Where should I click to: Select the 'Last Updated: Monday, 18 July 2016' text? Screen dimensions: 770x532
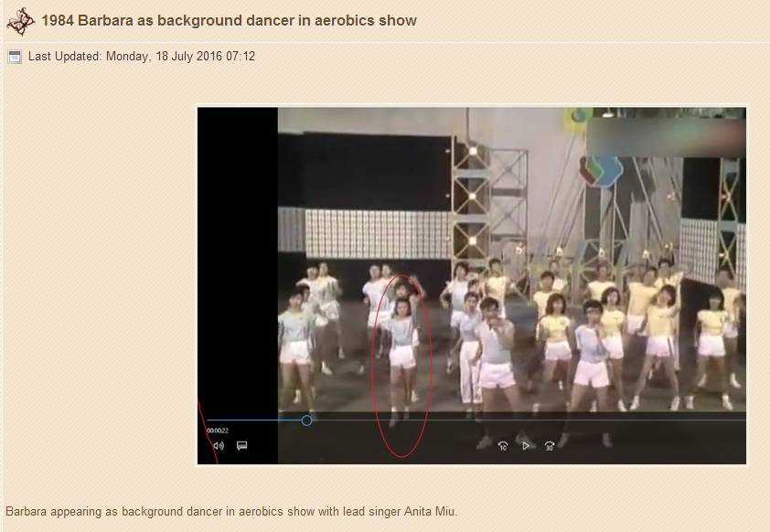(x=142, y=57)
